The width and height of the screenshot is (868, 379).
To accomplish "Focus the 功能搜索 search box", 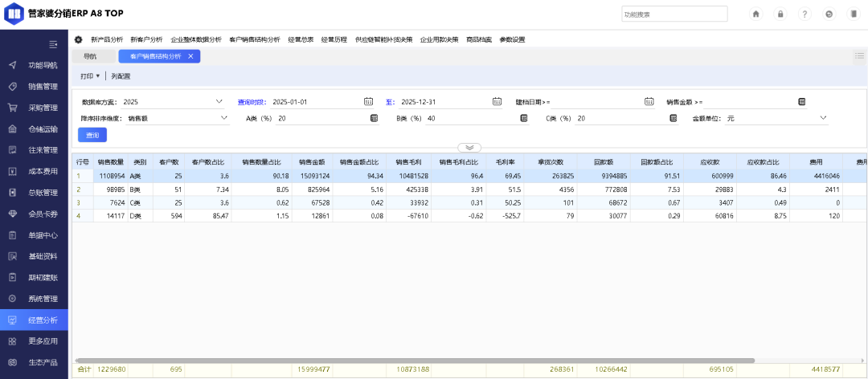I will 674,14.
